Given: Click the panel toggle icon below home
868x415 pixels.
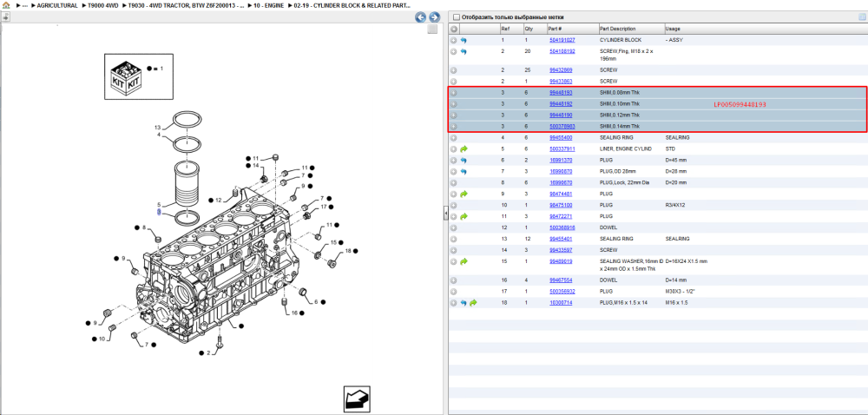Looking at the screenshot, I should pos(5,16).
